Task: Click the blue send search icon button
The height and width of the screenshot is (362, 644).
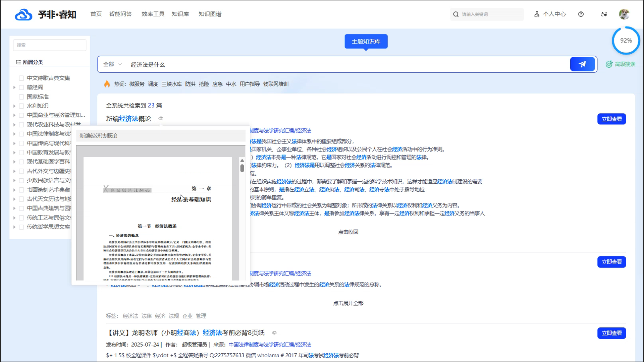Action: click(x=582, y=64)
